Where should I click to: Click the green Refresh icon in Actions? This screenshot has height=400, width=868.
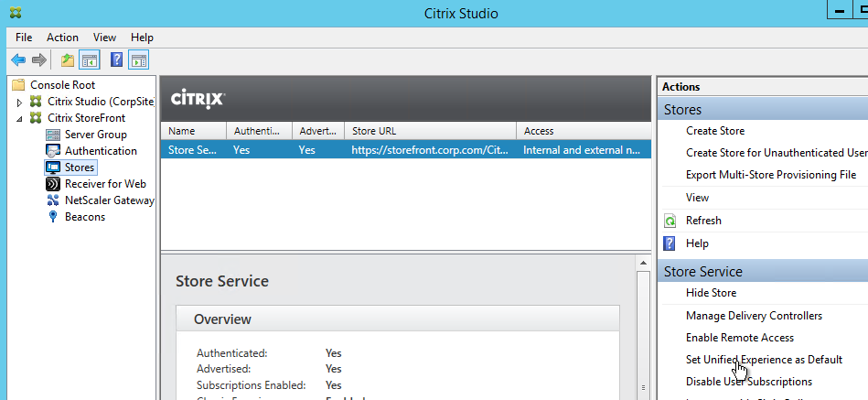coord(670,221)
